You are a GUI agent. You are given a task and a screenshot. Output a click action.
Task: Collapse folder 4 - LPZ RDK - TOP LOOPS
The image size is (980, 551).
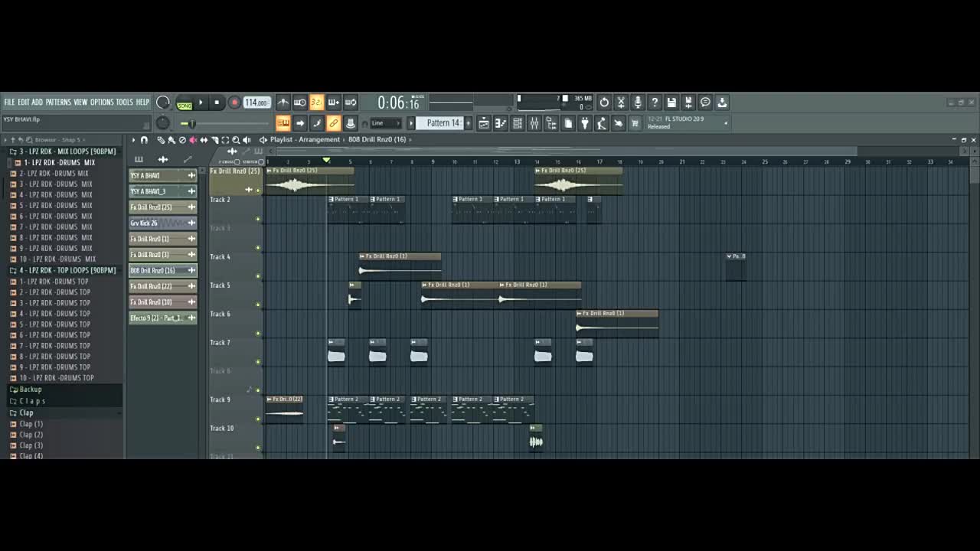coord(64,270)
